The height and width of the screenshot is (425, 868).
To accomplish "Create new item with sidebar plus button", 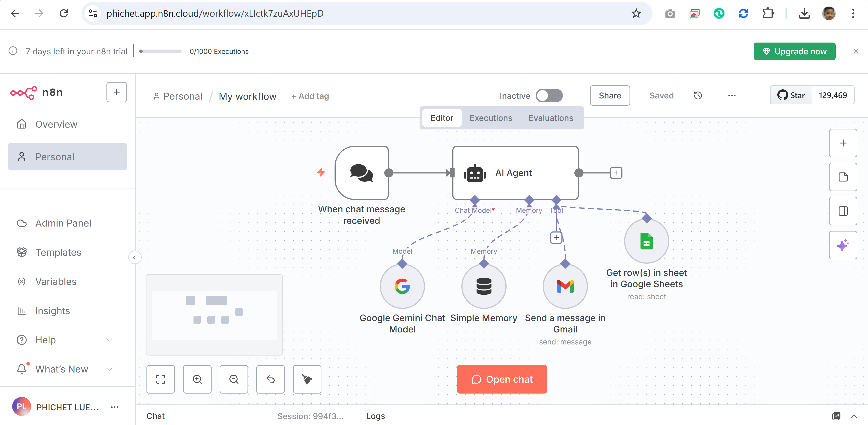I will point(117,92).
